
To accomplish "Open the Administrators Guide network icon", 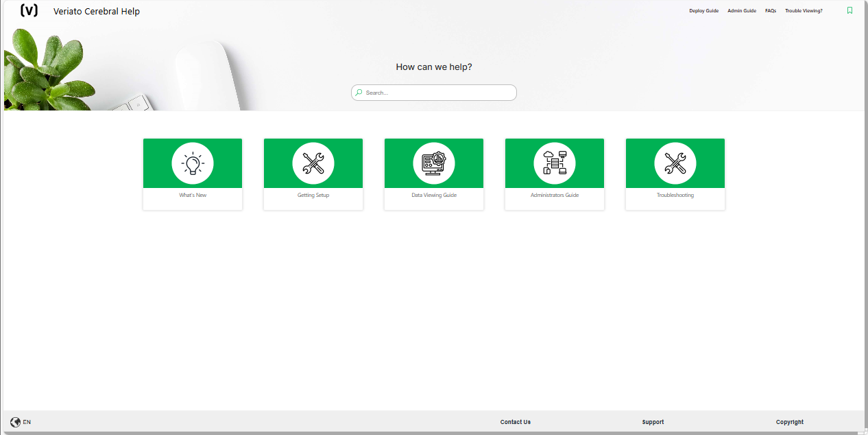I will click(555, 163).
